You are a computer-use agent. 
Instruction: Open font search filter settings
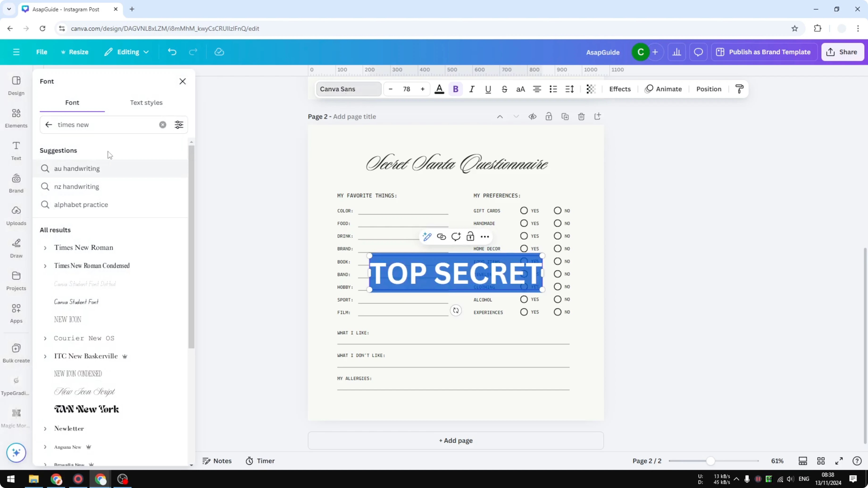179,125
